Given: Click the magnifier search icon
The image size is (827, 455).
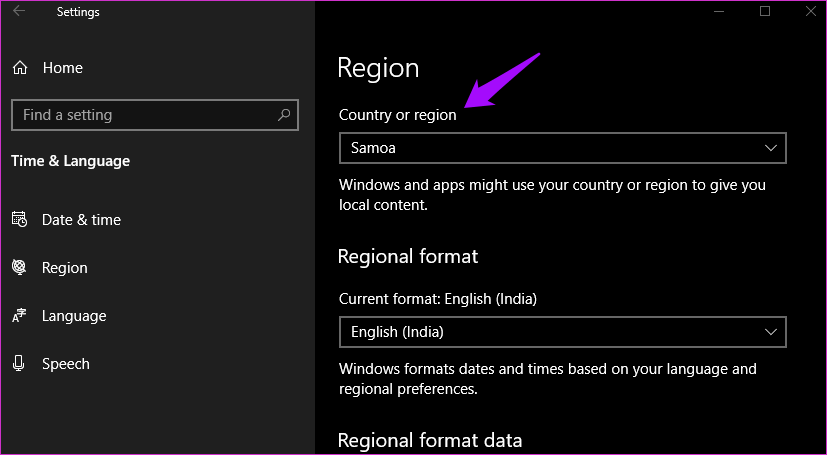Looking at the screenshot, I should (284, 115).
